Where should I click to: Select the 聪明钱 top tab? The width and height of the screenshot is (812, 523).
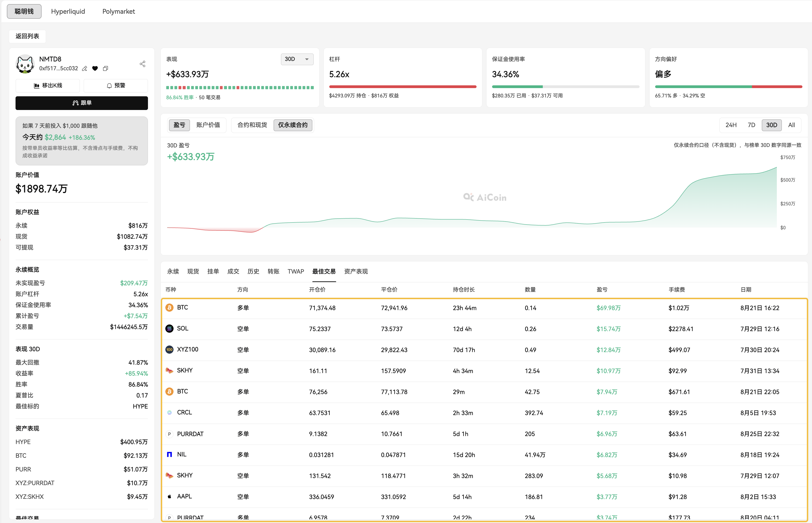coord(24,12)
